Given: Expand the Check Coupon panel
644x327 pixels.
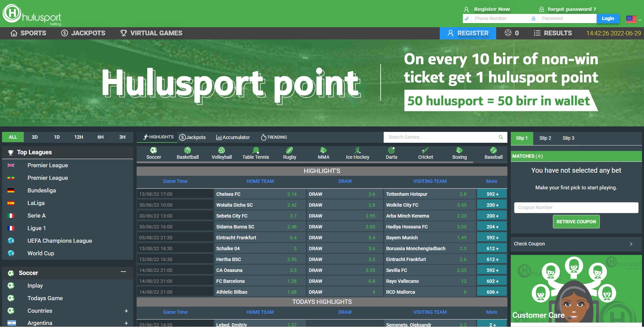Looking at the screenshot, I should tap(631, 244).
